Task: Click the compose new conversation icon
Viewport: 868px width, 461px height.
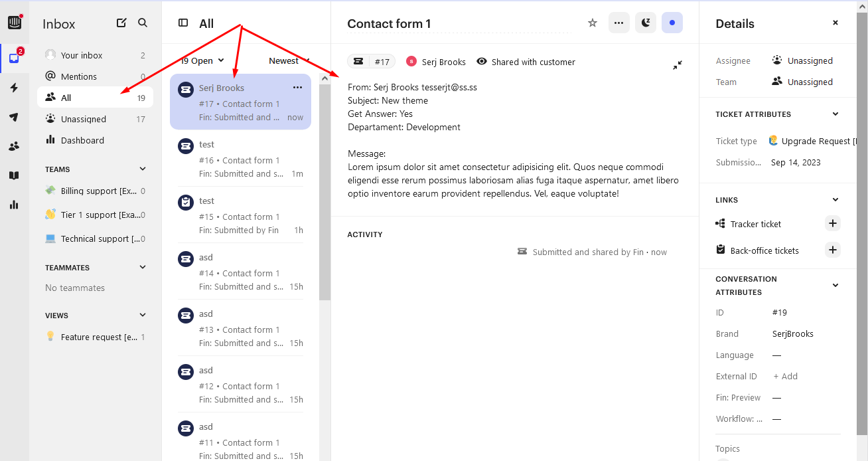Action: click(x=121, y=23)
